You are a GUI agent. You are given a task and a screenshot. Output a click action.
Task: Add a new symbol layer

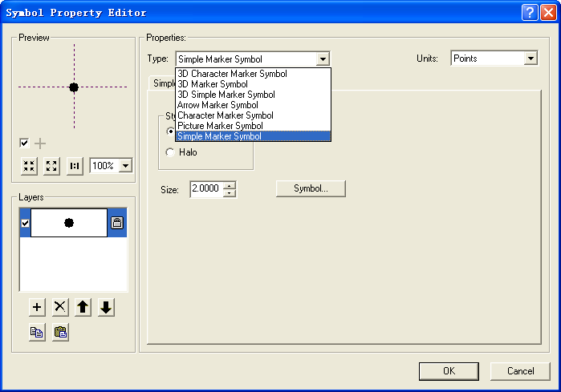pyautogui.click(x=37, y=307)
